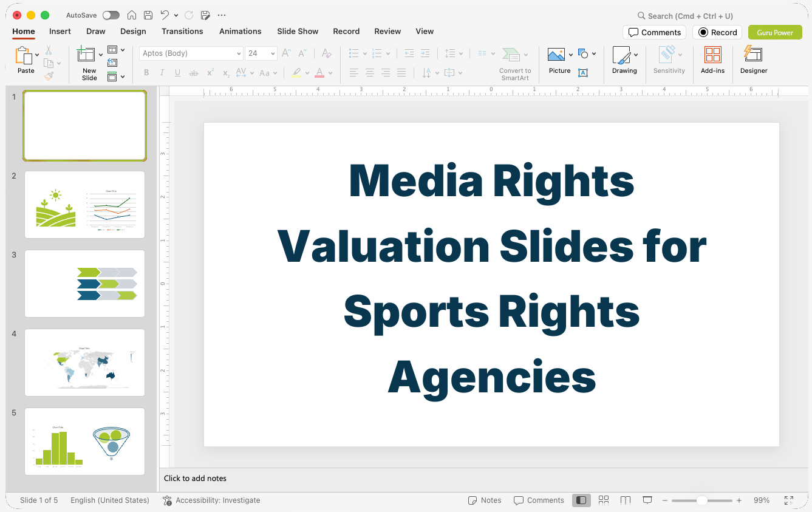Click the Reset slide icon
This screenshot has height=512, width=812.
point(112,63)
